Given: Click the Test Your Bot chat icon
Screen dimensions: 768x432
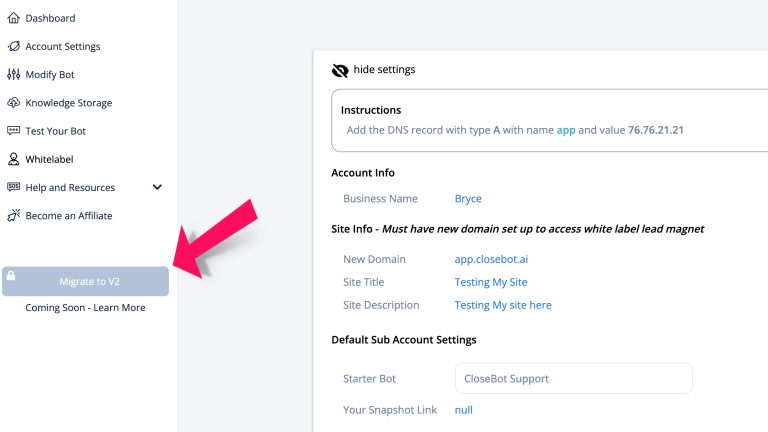Looking at the screenshot, I should (14, 130).
